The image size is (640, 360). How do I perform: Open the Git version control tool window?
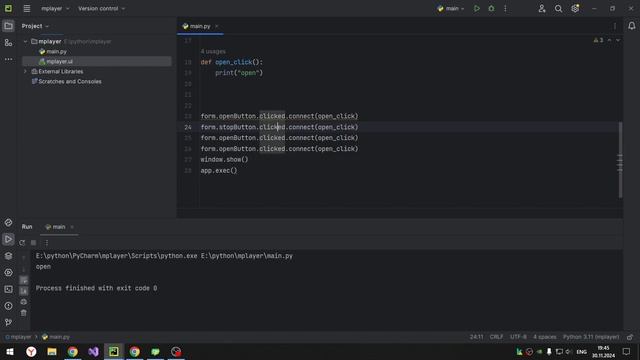pyautogui.click(x=8, y=322)
